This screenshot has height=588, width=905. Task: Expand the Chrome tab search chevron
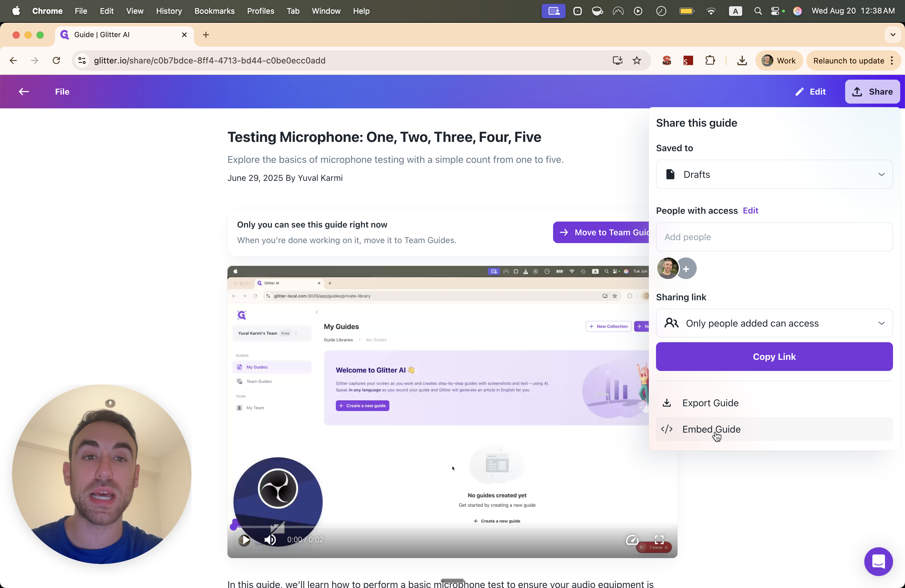(892, 35)
